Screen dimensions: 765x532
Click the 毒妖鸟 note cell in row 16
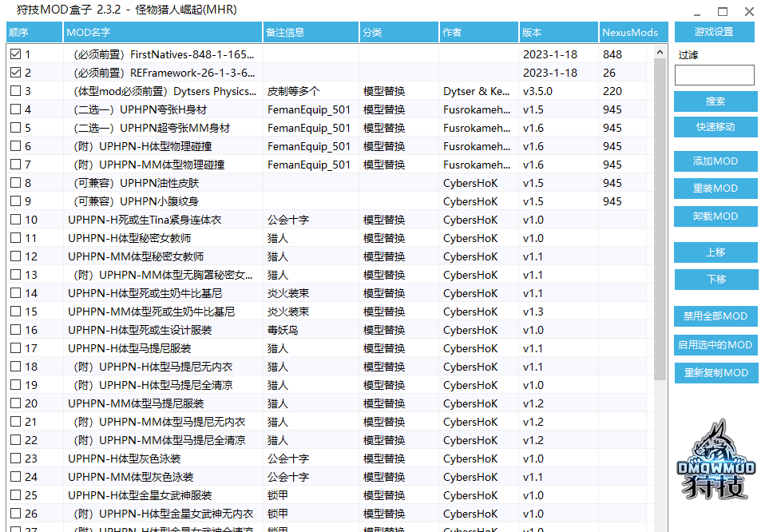point(283,330)
